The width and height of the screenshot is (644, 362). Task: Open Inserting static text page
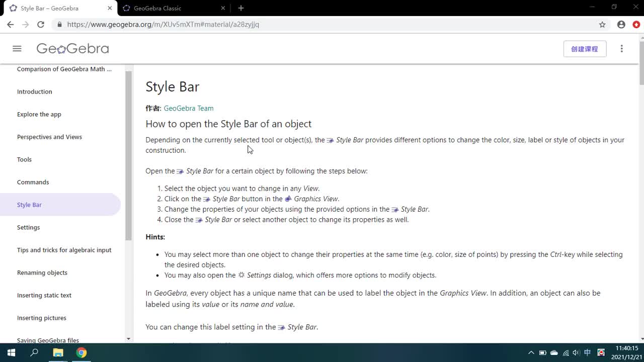click(44, 295)
